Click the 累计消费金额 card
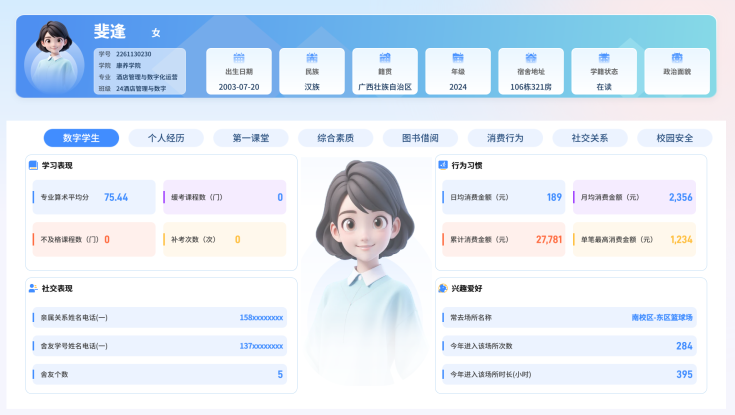 click(x=504, y=239)
